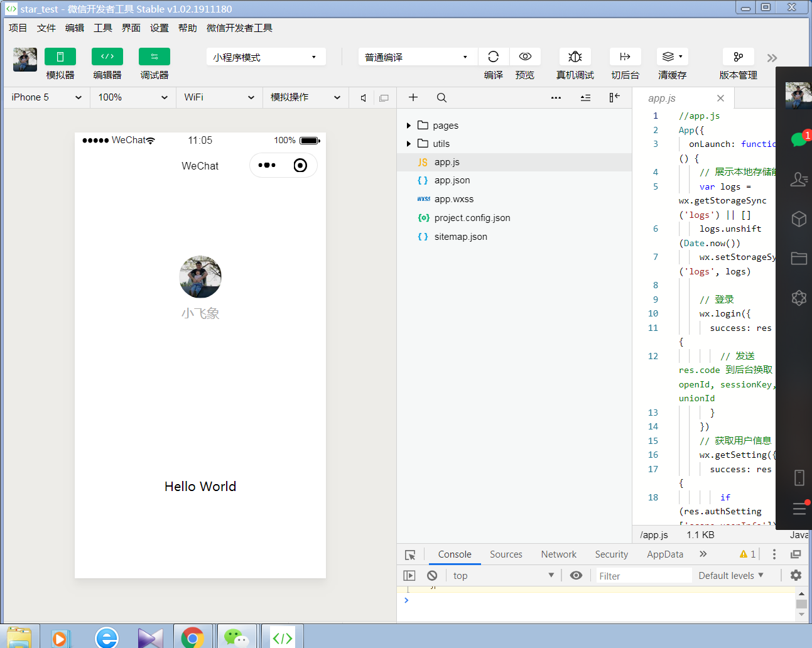The height and width of the screenshot is (648, 812).
Task: Click the warning count indicator
Action: coord(747,554)
